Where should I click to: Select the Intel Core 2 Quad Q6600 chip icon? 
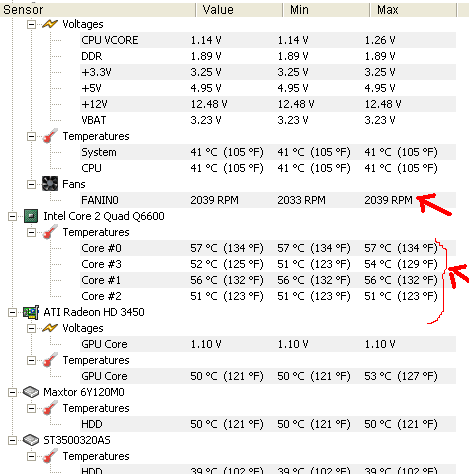pos(31,216)
